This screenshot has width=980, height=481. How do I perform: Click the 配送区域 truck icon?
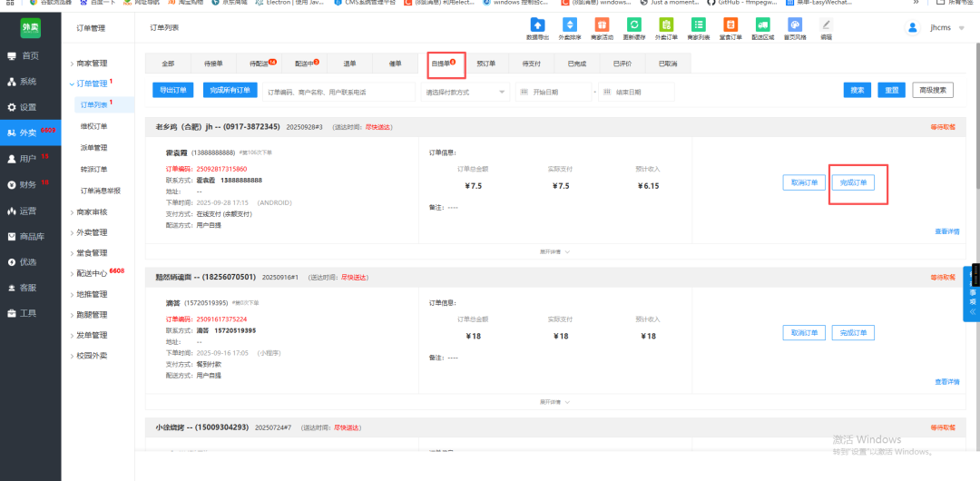coord(762,25)
